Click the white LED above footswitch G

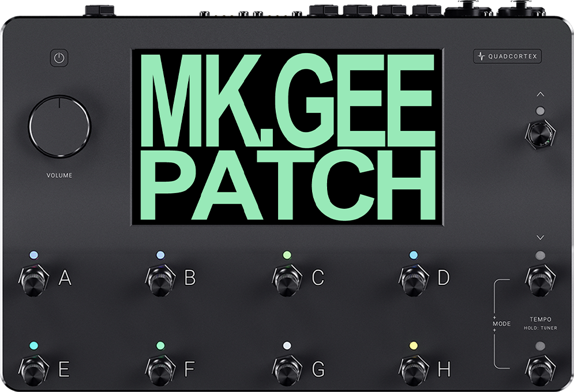click(287, 345)
